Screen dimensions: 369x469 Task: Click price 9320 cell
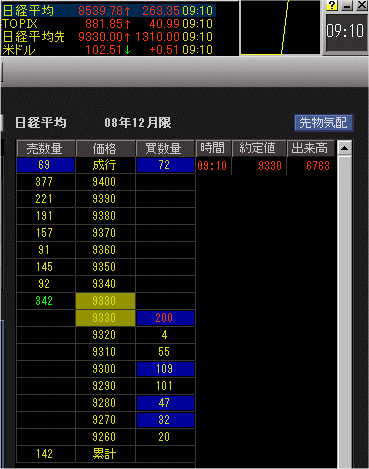(x=105, y=335)
